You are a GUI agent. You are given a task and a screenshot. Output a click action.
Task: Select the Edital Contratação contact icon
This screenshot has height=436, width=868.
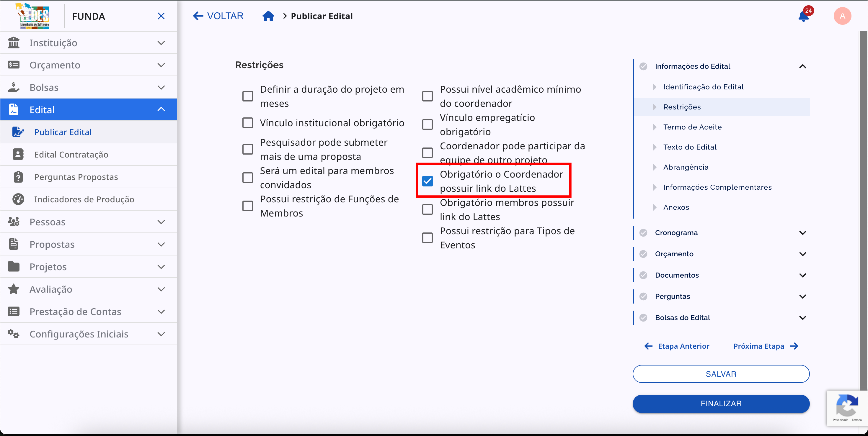coord(18,154)
